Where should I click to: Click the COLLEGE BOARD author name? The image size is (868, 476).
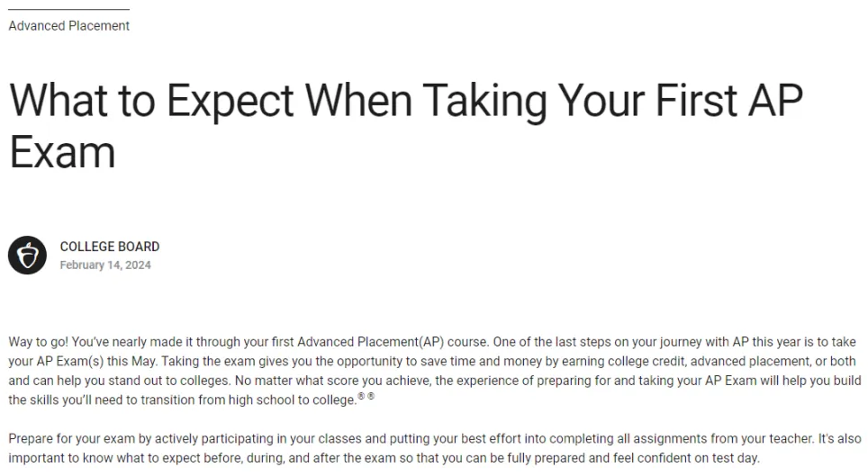tap(110, 247)
